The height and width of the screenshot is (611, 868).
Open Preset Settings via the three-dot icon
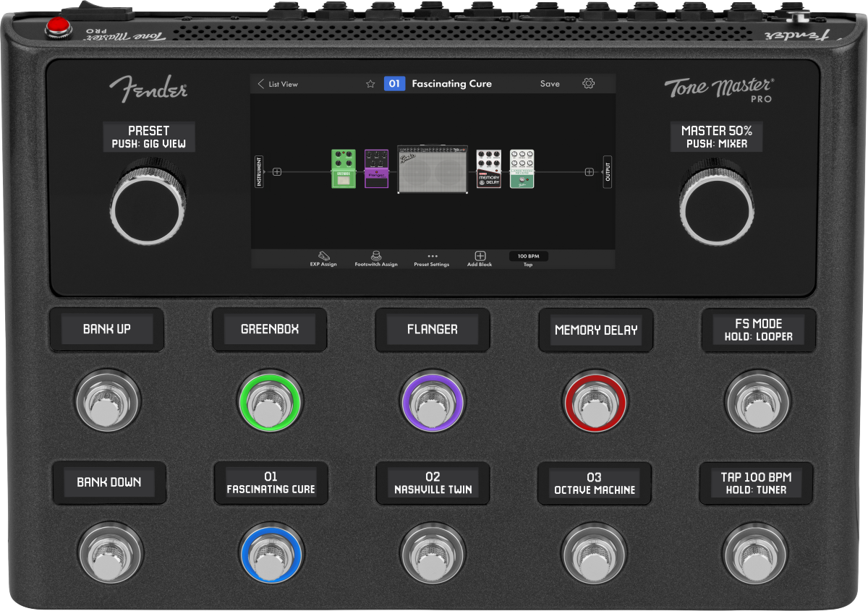coord(430,258)
